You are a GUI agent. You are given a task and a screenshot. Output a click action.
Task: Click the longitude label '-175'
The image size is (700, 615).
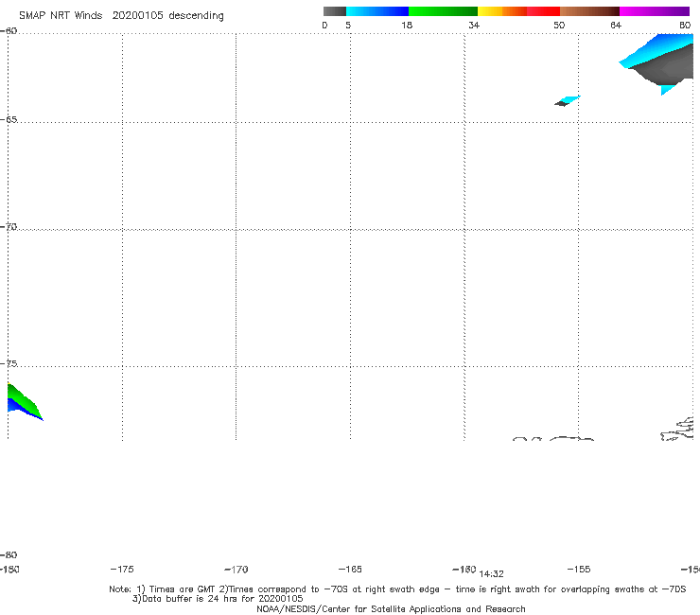click(122, 570)
